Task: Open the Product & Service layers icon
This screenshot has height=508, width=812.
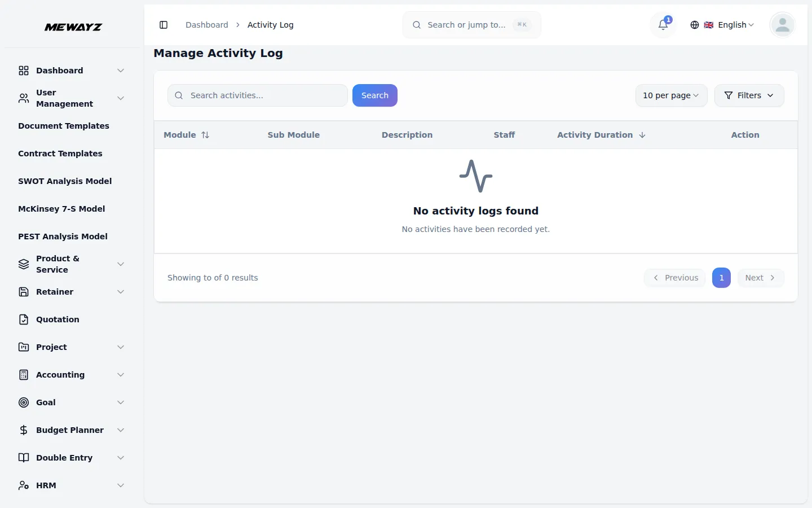Action: [x=23, y=264]
